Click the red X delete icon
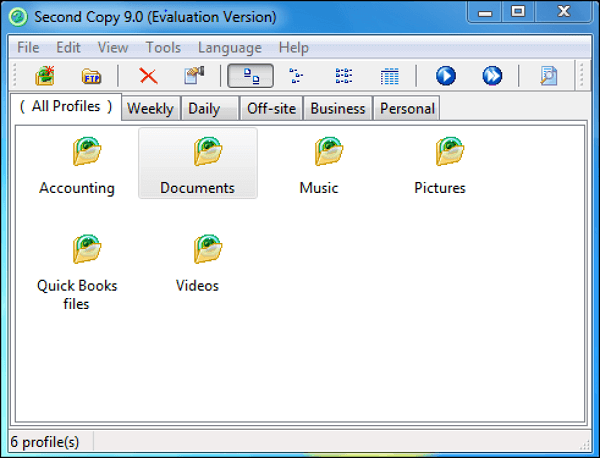Image resolution: width=600 pixels, height=458 pixels. coord(148,76)
